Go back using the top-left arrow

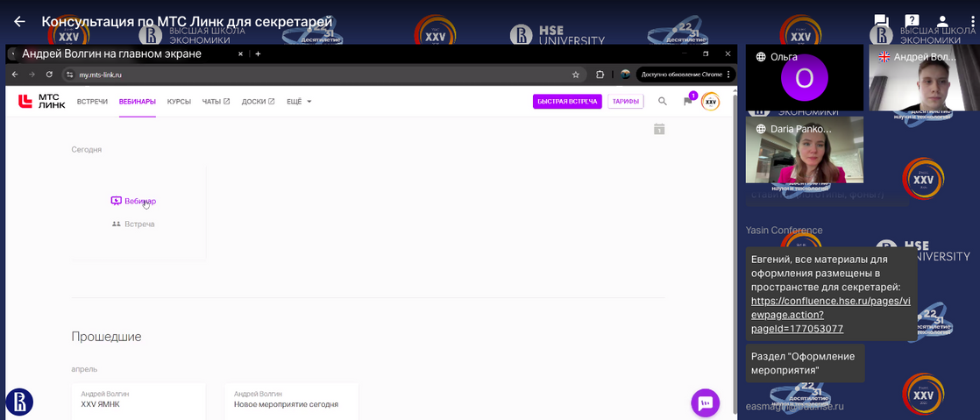click(19, 21)
